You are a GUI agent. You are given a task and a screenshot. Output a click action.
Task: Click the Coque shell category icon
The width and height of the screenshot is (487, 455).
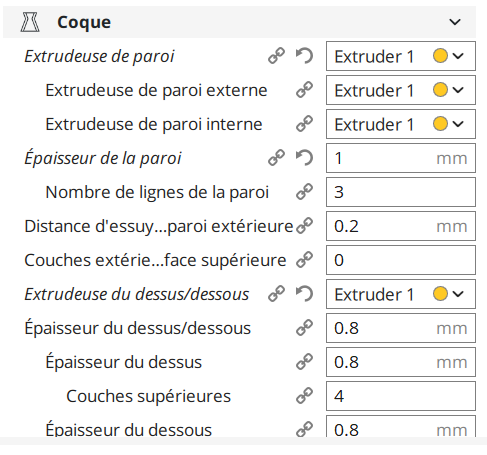pyautogui.click(x=30, y=22)
